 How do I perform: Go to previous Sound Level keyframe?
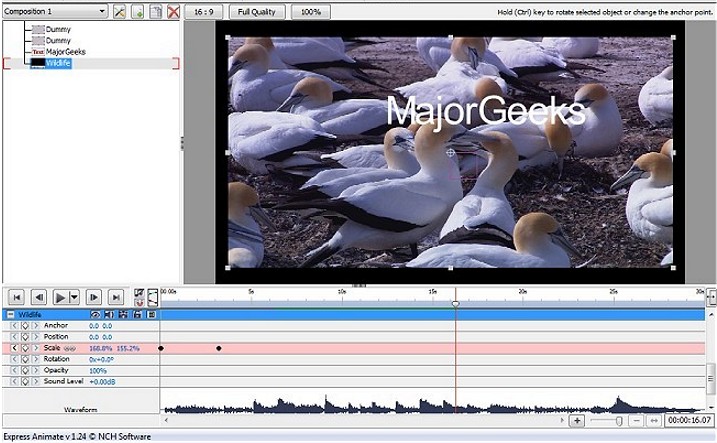(14, 381)
